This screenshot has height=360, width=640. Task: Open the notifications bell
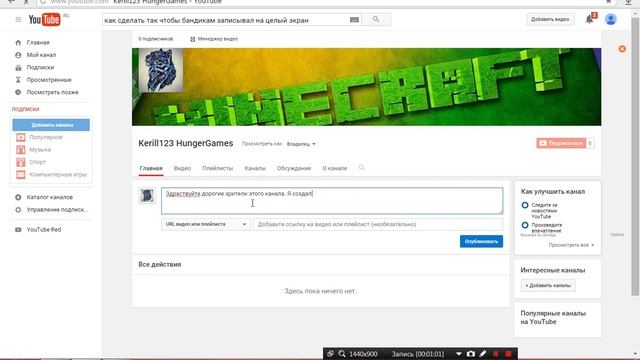click(589, 19)
